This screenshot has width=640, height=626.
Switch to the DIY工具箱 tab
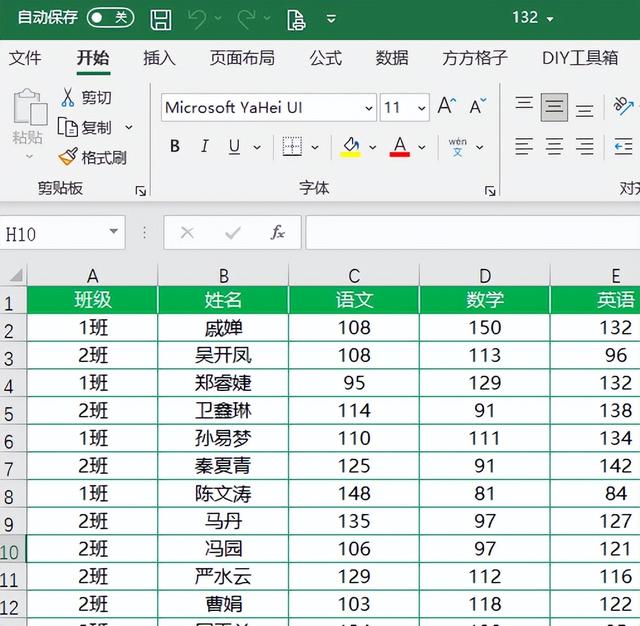point(580,58)
